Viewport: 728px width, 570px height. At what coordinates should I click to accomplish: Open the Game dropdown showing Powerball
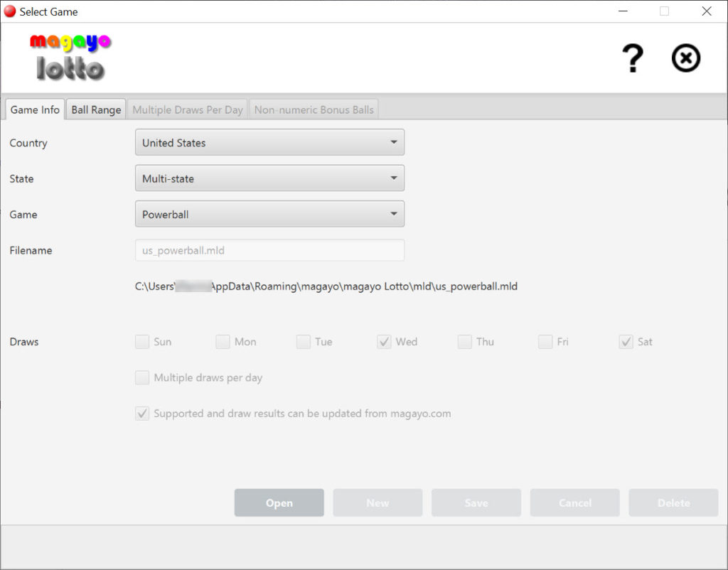tap(269, 214)
